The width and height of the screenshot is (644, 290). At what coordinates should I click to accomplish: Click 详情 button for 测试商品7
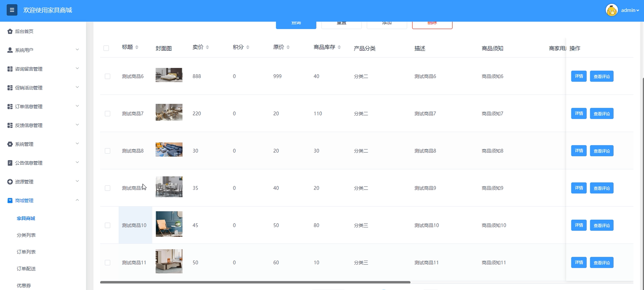click(x=578, y=114)
